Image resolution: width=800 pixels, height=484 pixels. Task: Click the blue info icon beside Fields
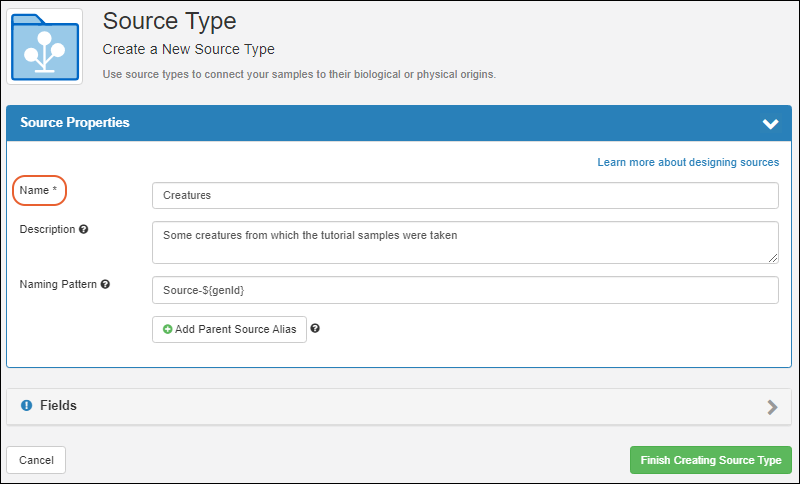click(x=26, y=405)
